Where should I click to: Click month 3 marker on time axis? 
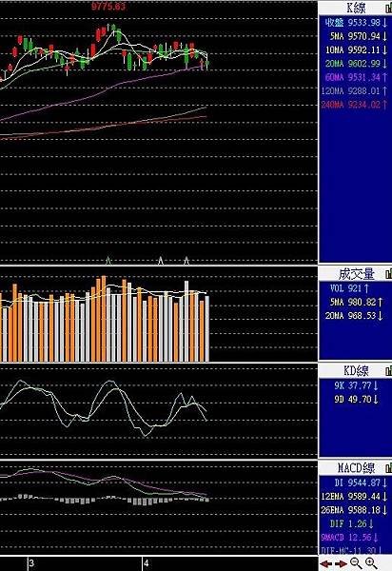[x=31, y=563]
